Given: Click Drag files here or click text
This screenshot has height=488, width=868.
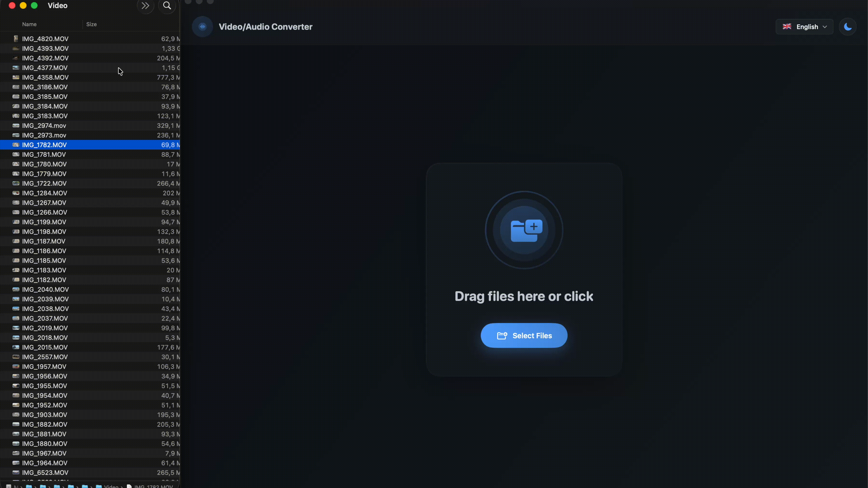Looking at the screenshot, I should click(x=524, y=296).
